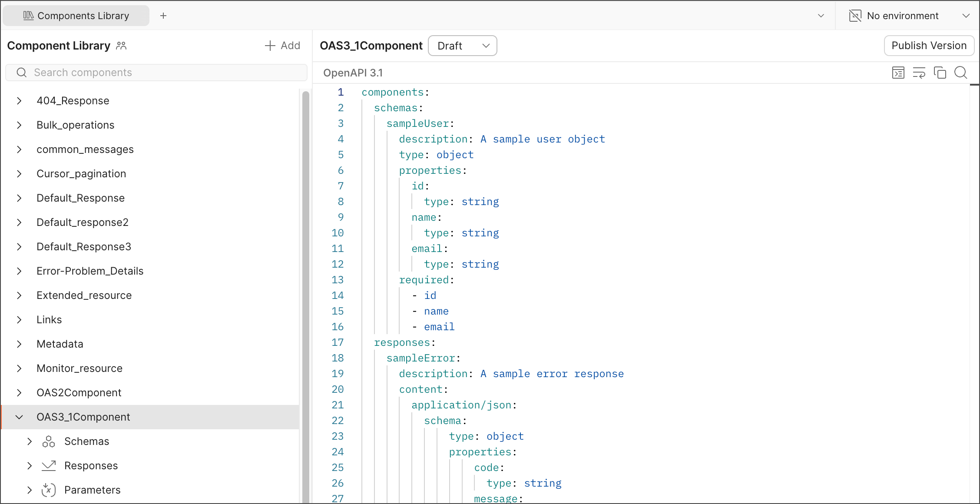Expand the Schemas folder chevron
The width and height of the screenshot is (980, 504).
pyautogui.click(x=30, y=441)
